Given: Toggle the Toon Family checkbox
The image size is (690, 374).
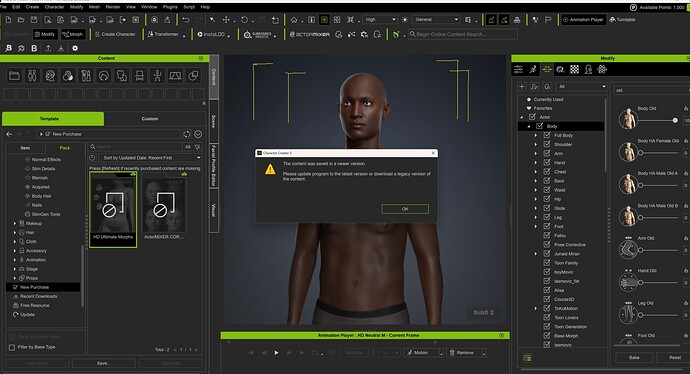Looking at the screenshot, I should click(547, 263).
